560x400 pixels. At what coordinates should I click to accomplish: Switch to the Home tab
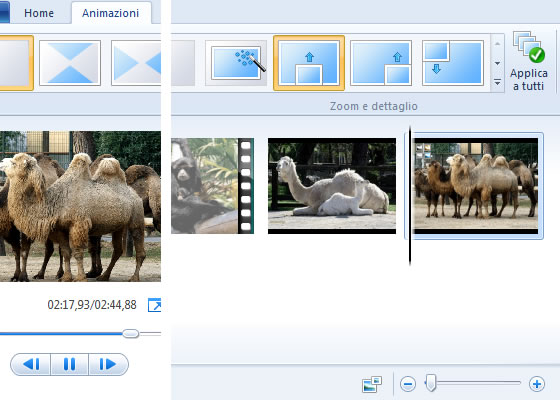point(39,13)
